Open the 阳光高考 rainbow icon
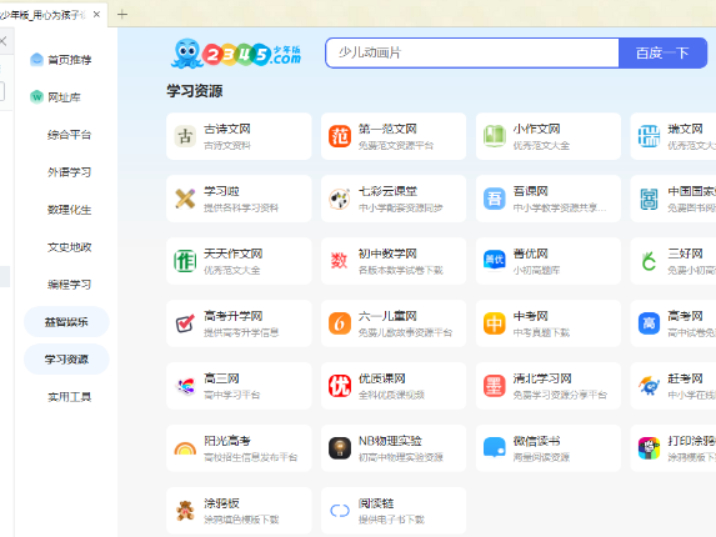This screenshot has height=537, width=716. (x=185, y=448)
